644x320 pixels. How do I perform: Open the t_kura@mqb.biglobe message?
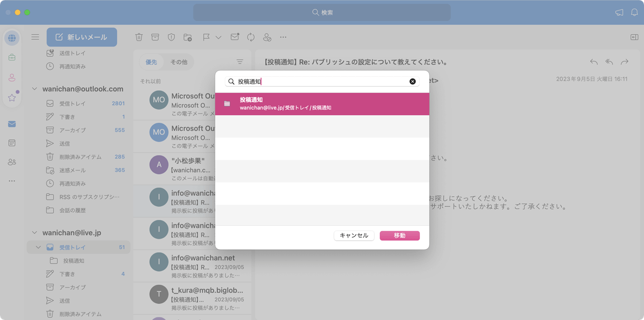click(192, 299)
